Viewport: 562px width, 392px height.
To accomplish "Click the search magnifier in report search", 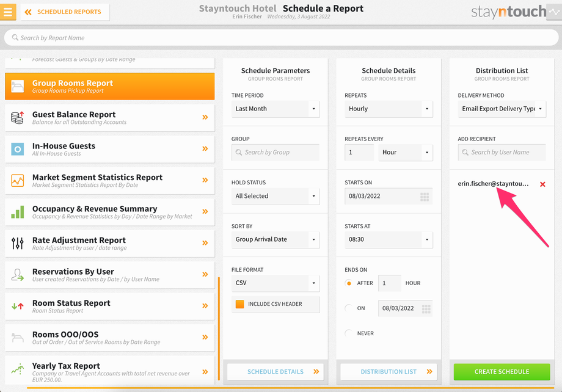I will click(15, 37).
